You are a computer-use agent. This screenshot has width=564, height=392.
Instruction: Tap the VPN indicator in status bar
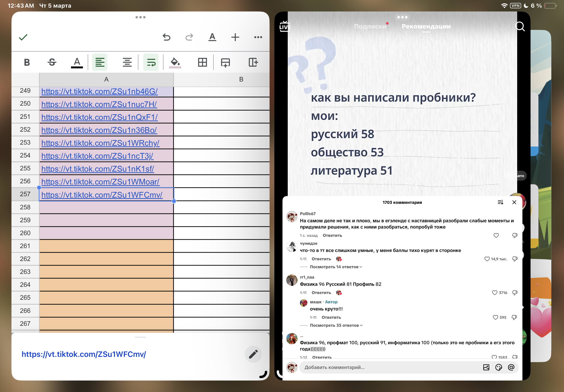515,6
